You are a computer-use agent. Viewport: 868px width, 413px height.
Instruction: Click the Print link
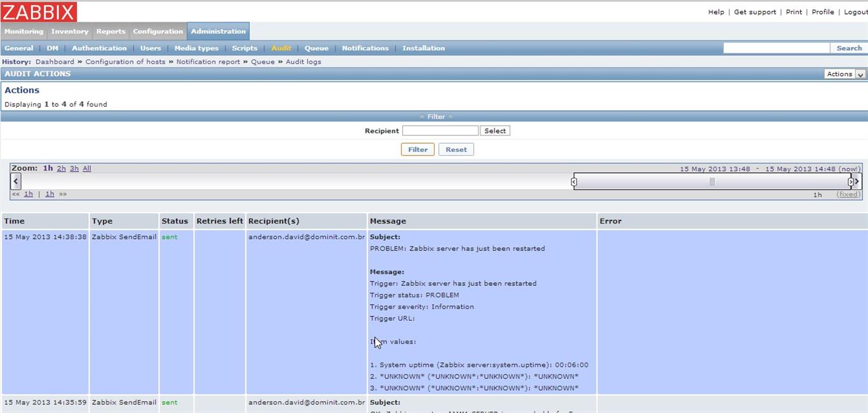click(794, 12)
